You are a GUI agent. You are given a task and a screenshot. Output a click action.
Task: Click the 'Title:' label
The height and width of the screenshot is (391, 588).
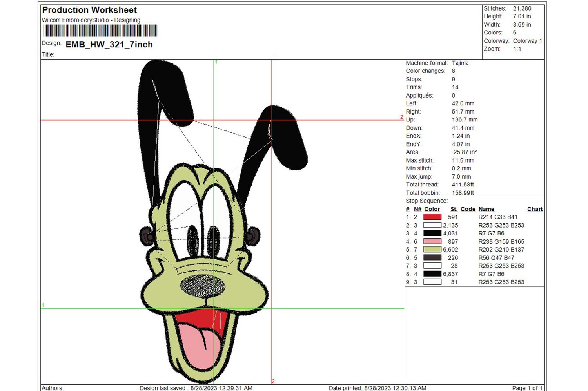tap(48, 55)
